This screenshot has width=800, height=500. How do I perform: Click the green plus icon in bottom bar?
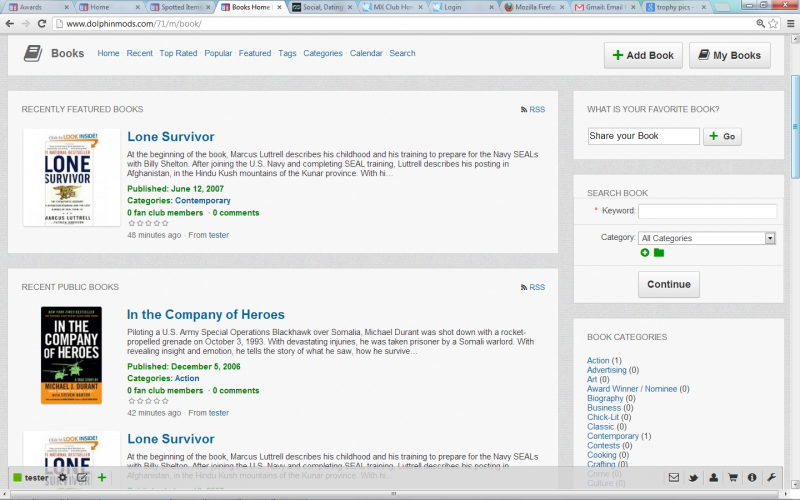(x=102, y=478)
